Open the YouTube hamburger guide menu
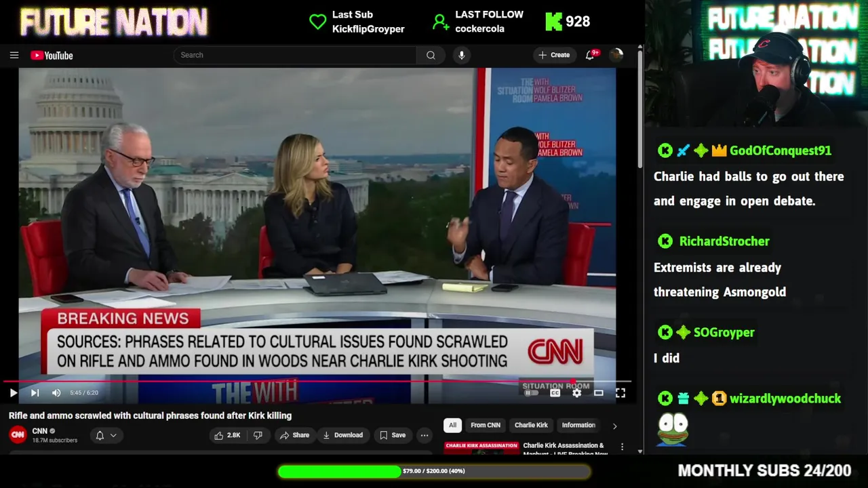Screen dimensions: 868x488 click(14, 55)
